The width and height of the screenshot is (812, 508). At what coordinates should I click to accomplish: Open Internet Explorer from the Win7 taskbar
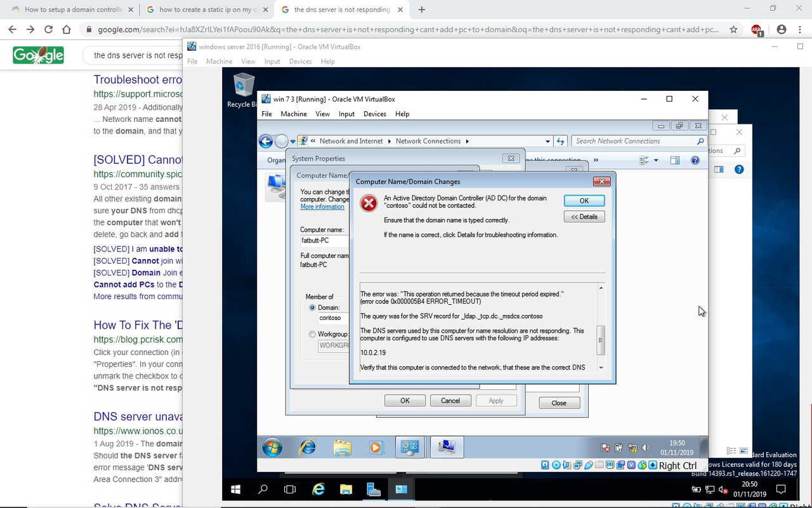pos(307,446)
